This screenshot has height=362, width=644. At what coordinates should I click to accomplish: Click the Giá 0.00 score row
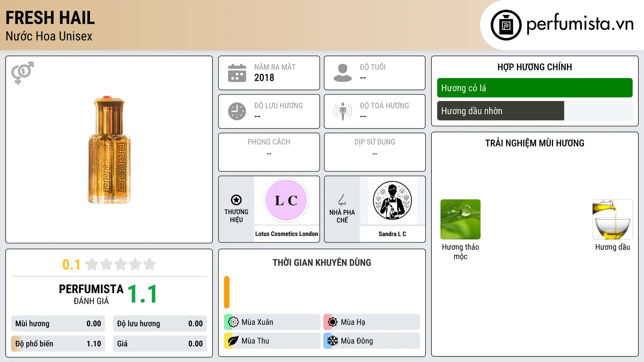click(x=160, y=344)
